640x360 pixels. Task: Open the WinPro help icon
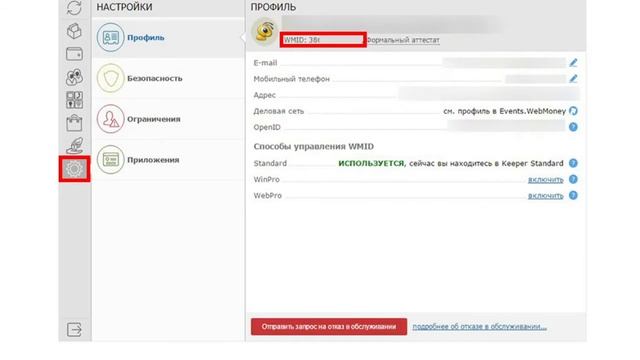tap(573, 179)
